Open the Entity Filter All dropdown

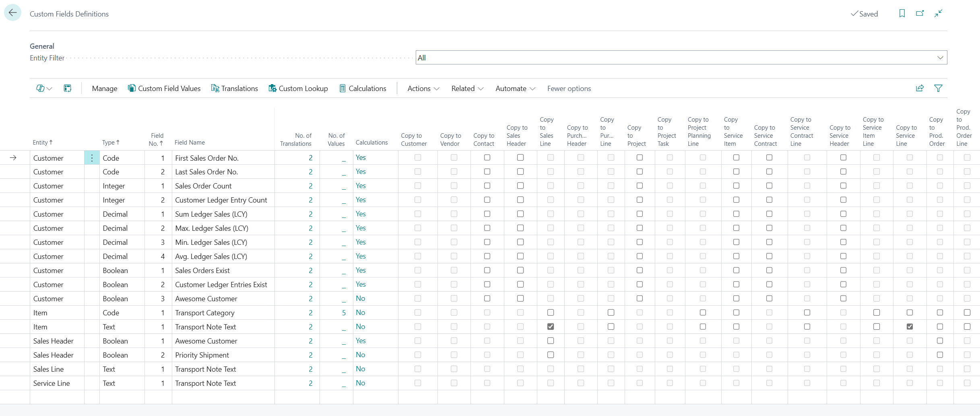pyautogui.click(x=941, y=57)
